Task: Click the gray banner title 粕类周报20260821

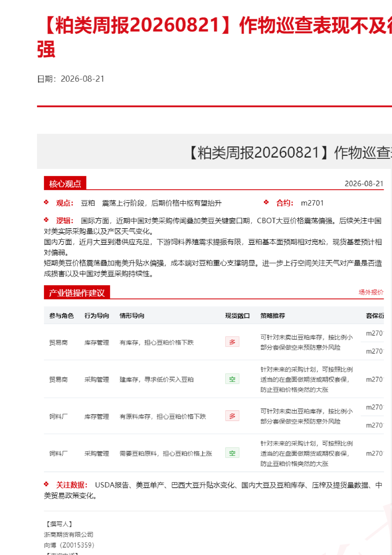Action: (289, 153)
